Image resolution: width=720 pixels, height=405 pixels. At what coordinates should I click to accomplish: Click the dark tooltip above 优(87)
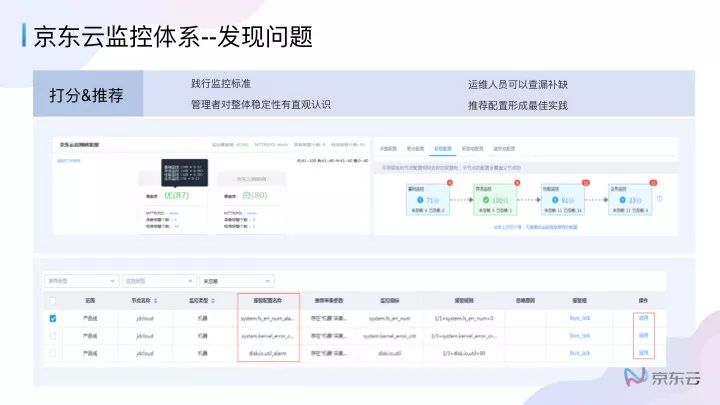(x=185, y=172)
